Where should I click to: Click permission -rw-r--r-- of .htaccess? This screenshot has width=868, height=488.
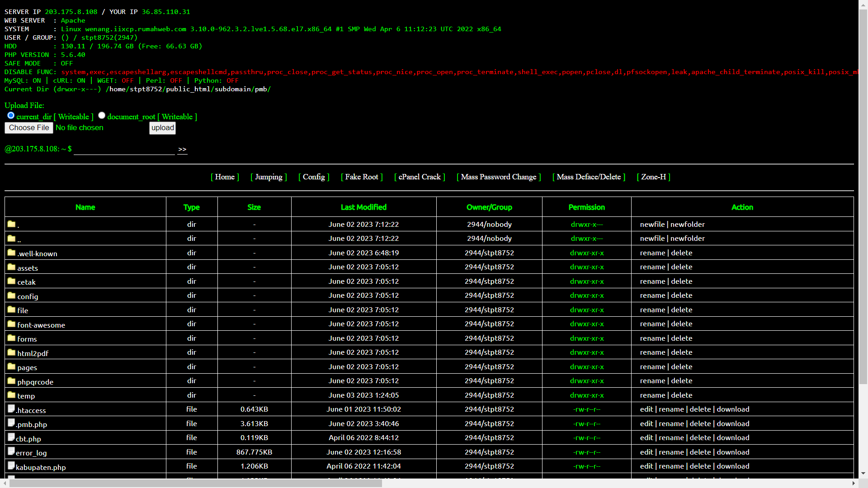coord(587,409)
